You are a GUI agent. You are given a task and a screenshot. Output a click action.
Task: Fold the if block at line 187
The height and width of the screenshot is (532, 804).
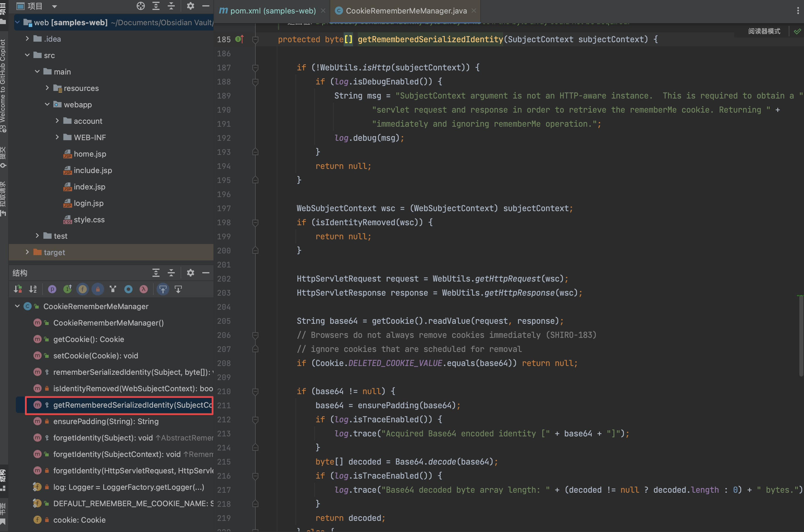255,68
